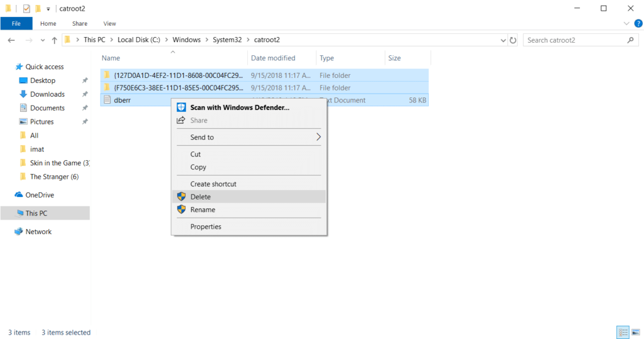Open the All folder in navigation pane
Image resolution: width=644 pixels, height=339 pixels.
pos(34,136)
